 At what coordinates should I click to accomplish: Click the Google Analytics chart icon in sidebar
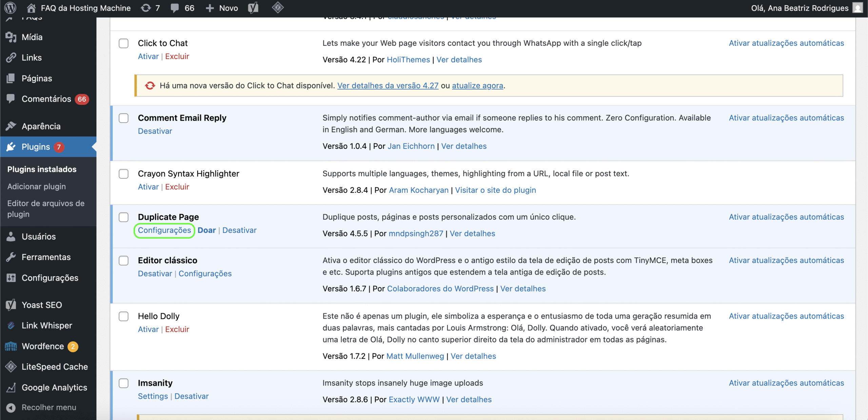[x=11, y=387]
